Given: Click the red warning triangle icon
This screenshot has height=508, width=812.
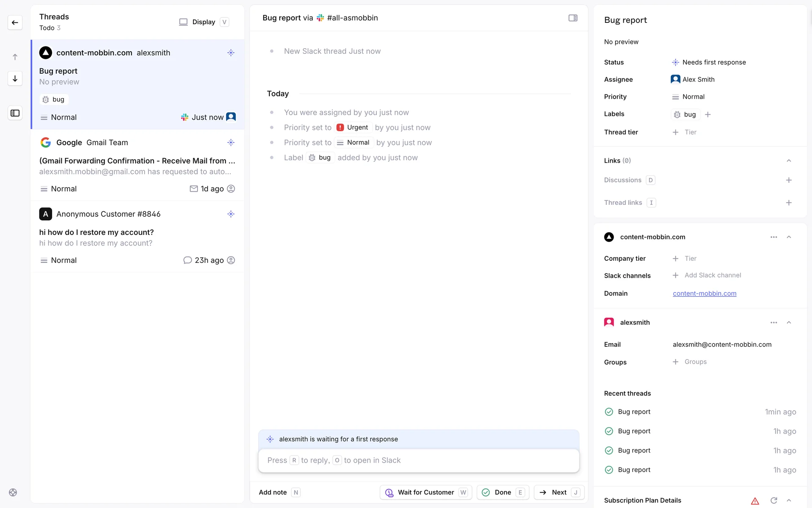Looking at the screenshot, I should tap(755, 501).
